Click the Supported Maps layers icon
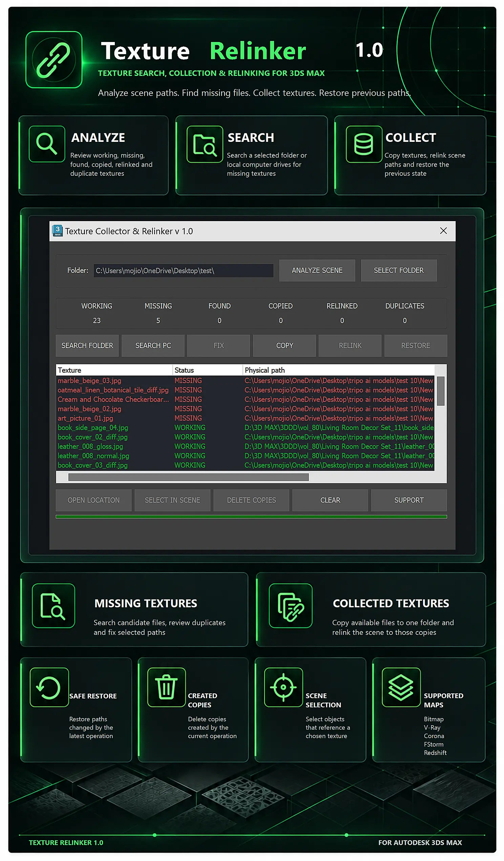 tap(401, 687)
